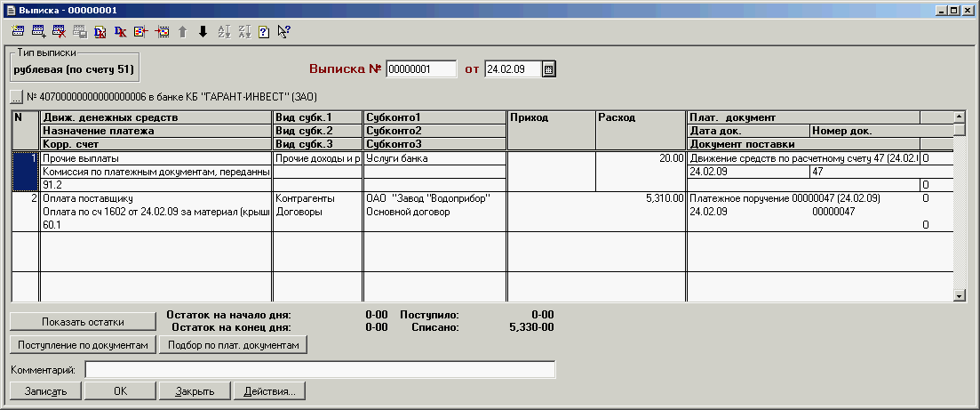Click the Выписка number field

pyautogui.click(x=421, y=69)
